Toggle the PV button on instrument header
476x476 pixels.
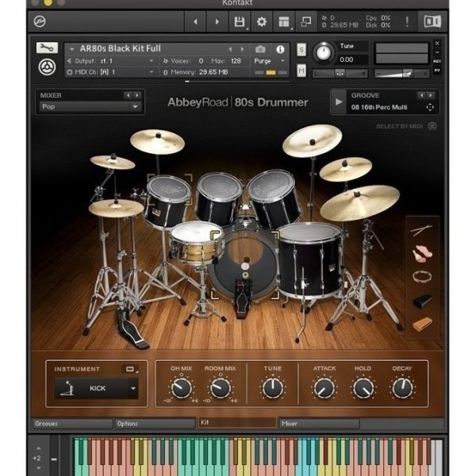(437, 71)
